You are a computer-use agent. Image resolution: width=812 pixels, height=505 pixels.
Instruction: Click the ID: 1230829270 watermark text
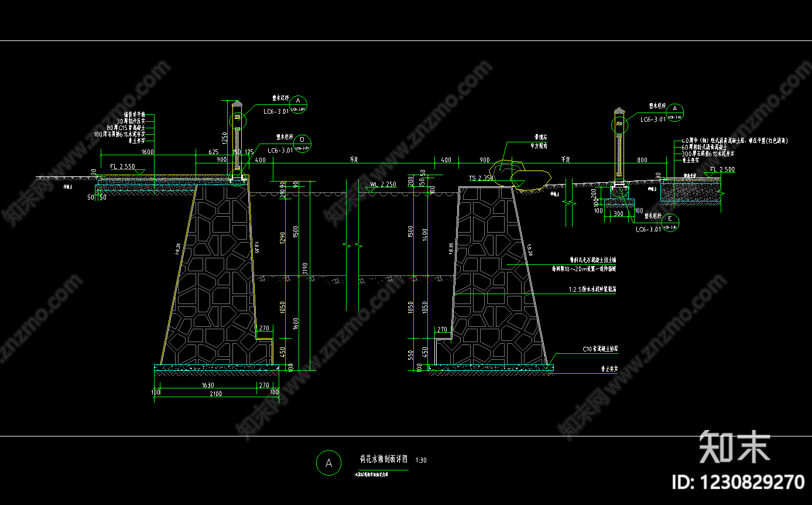(738, 482)
